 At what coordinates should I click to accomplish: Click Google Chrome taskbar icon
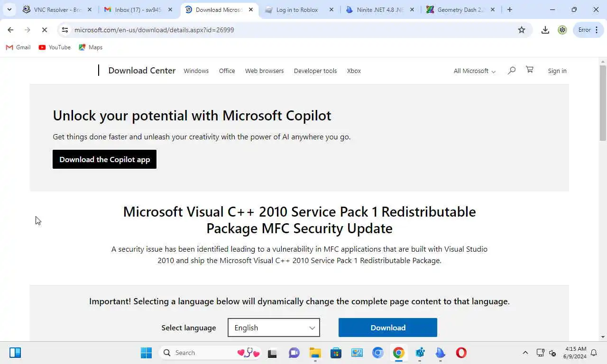(398, 353)
